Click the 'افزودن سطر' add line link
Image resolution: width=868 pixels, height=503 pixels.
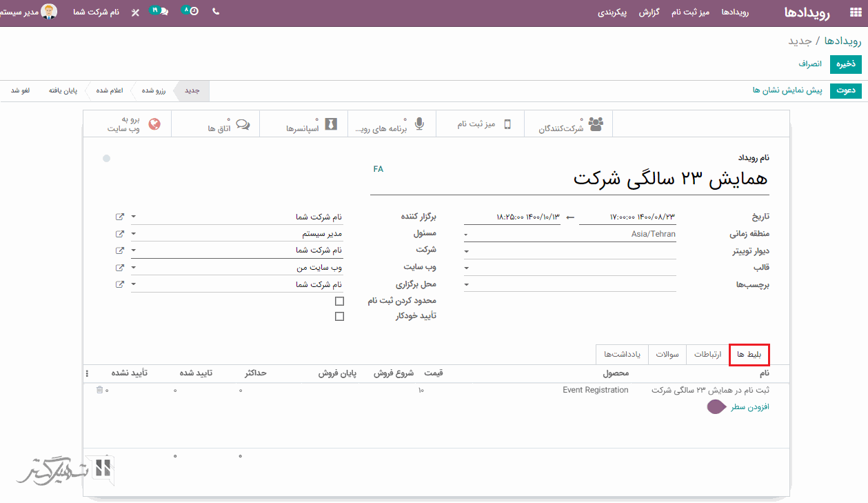coord(749,407)
